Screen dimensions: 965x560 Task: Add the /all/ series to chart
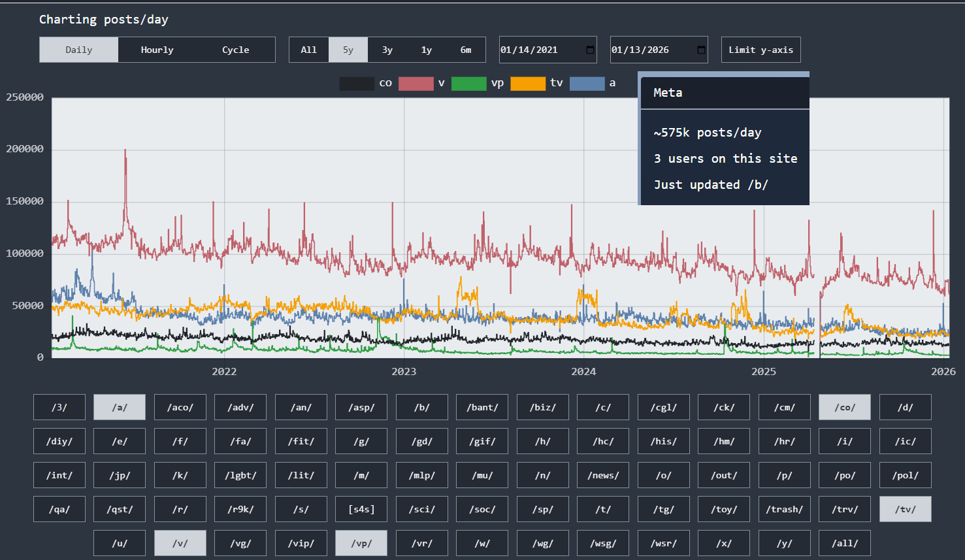(x=845, y=543)
